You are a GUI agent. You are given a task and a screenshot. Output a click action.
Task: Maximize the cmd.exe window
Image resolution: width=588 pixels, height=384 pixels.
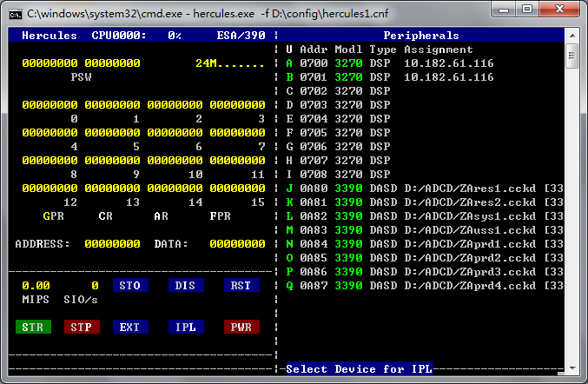pos(527,9)
